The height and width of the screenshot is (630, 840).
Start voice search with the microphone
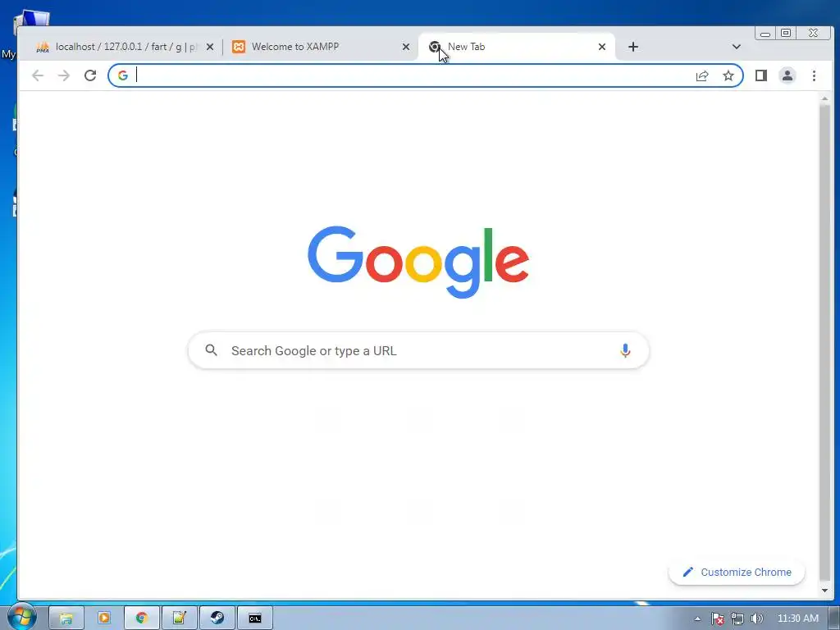(624, 350)
